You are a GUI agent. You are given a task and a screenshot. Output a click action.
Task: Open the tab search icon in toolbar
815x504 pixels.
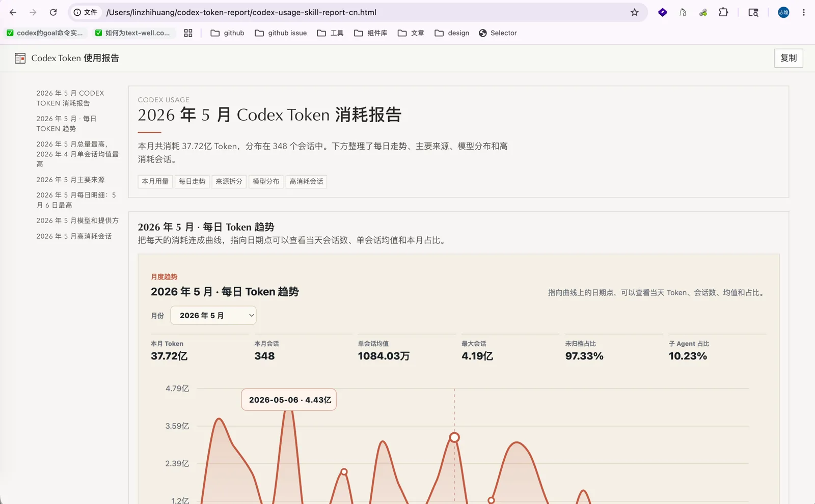point(753,12)
